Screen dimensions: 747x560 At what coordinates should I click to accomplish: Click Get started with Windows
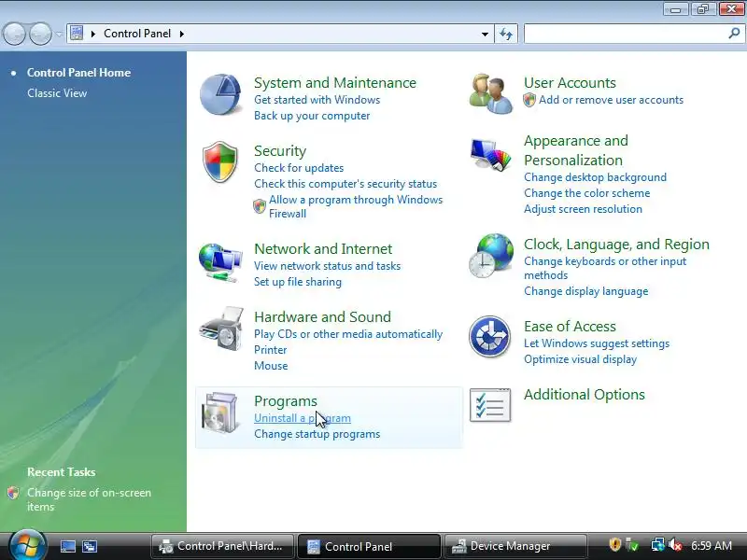[x=317, y=100]
